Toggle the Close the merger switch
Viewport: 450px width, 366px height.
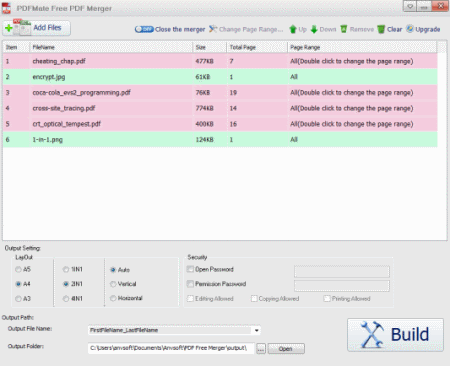point(144,29)
